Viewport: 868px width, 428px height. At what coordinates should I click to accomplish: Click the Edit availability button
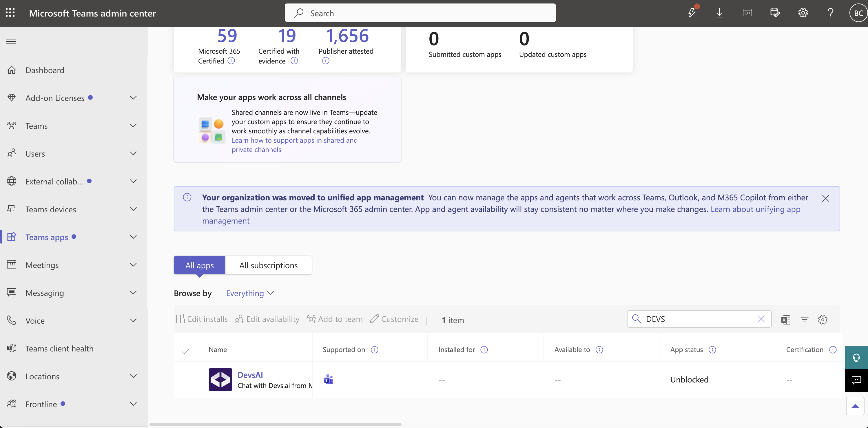(x=267, y=319)
